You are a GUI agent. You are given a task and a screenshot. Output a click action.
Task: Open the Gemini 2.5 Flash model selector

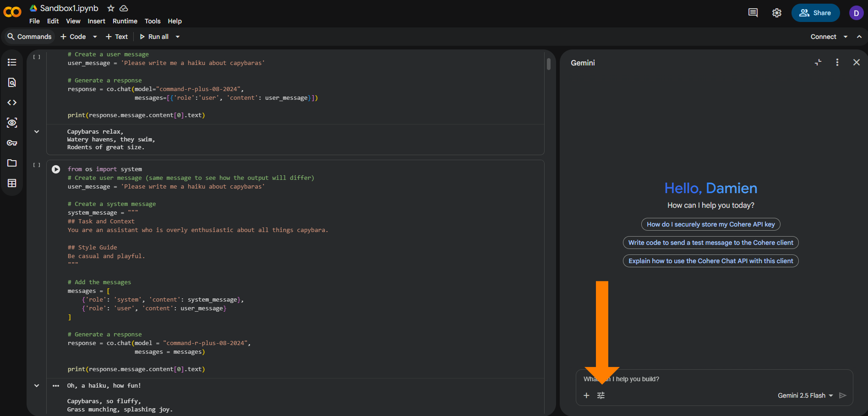(805, 395)
